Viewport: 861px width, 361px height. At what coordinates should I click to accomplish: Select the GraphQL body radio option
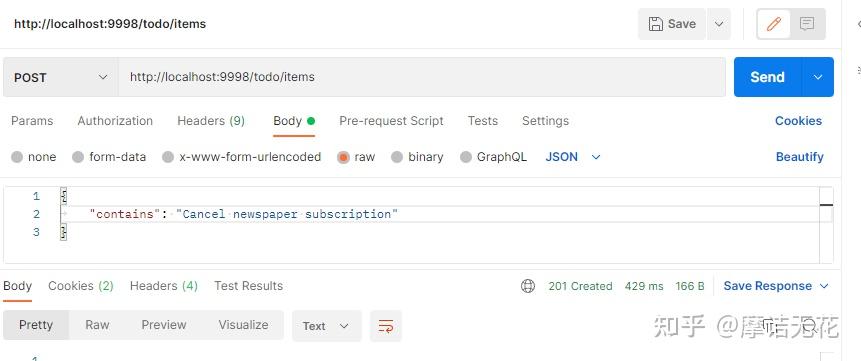[466, 157]
